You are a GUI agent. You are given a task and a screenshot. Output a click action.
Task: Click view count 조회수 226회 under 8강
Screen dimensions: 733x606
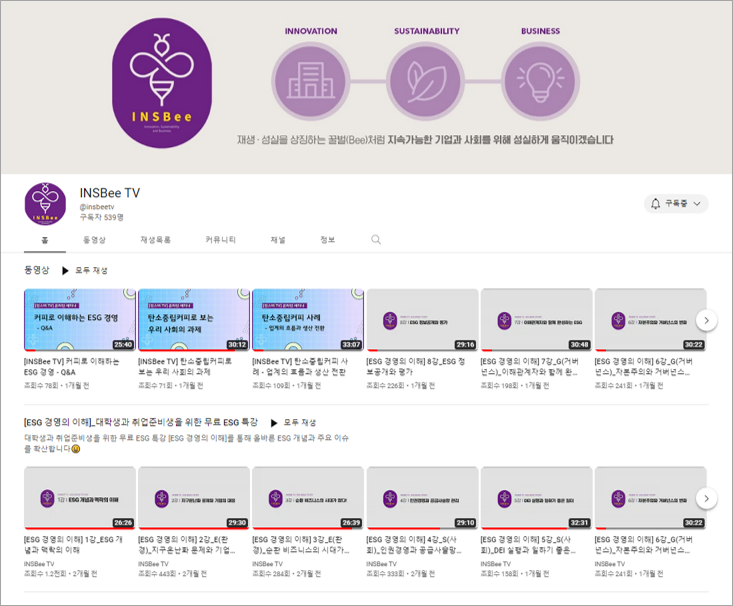tap(385, 386)
